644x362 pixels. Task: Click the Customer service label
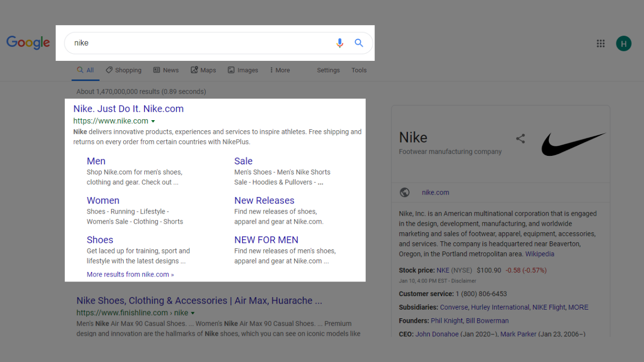[x=426, y=294]
